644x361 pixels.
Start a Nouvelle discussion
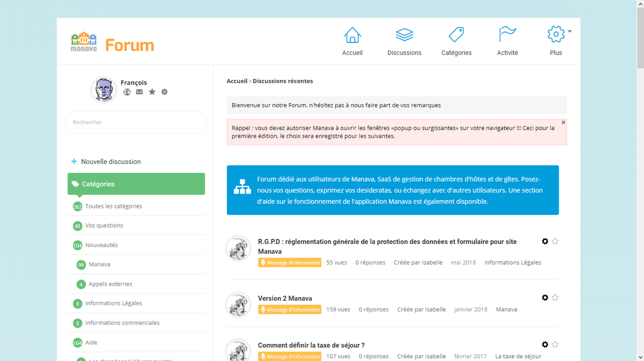pos(111,162)
